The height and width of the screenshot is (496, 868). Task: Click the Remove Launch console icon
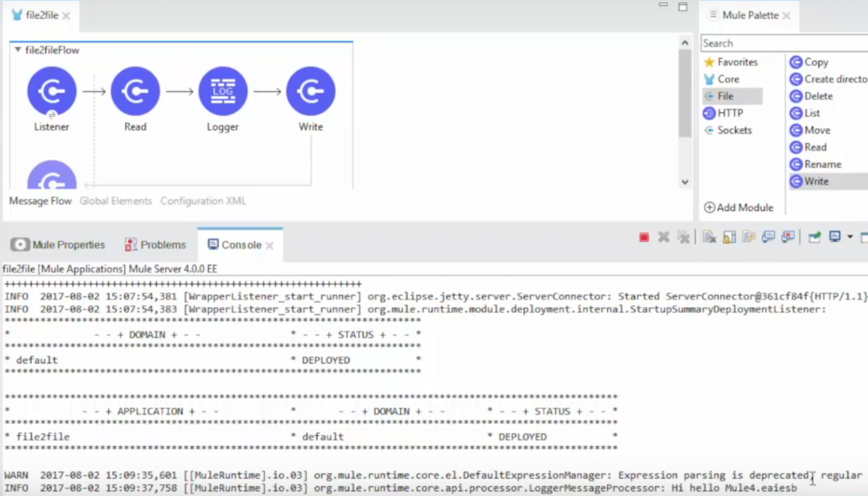click(x=664, y=237)
